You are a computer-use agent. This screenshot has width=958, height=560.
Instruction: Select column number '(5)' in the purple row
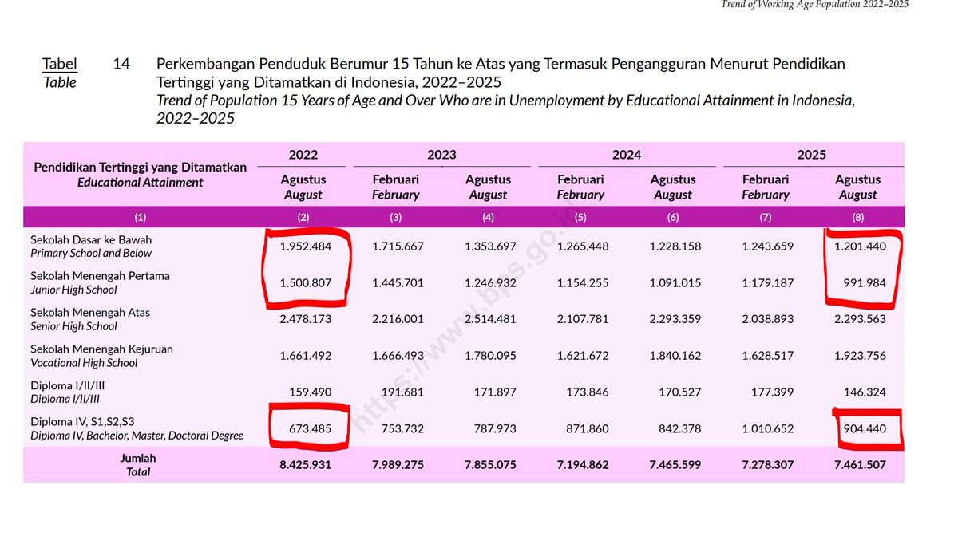pos(581,217)
